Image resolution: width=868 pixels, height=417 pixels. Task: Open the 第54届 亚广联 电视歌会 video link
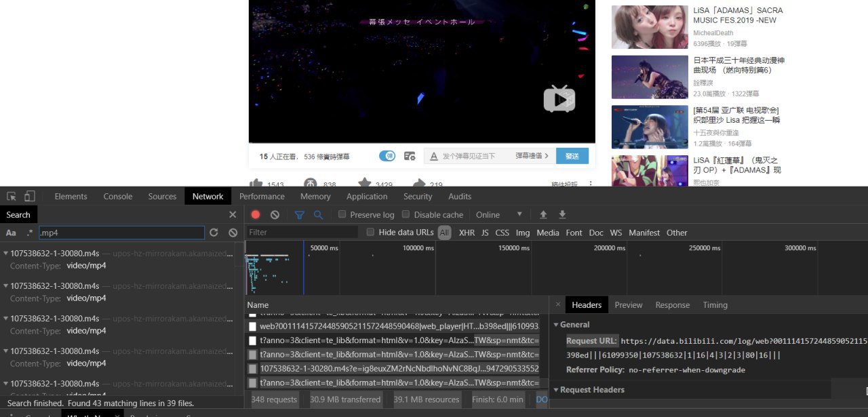(x=736, y=115)
